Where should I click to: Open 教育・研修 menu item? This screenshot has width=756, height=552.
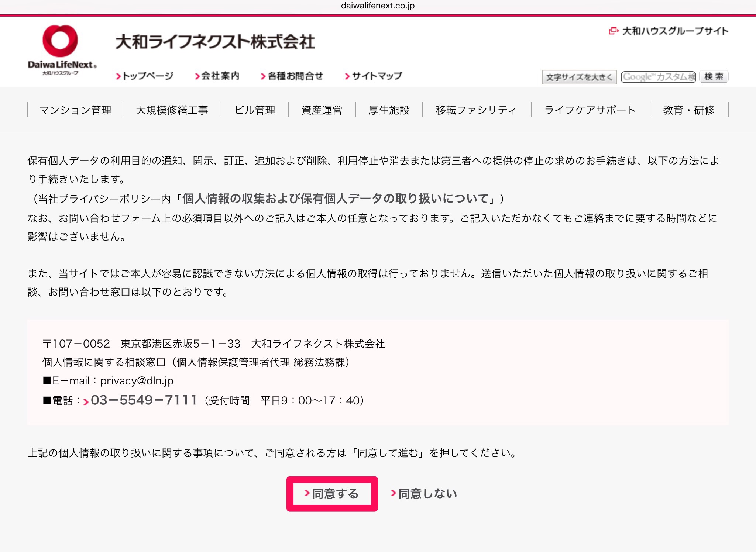pos(688,110)
